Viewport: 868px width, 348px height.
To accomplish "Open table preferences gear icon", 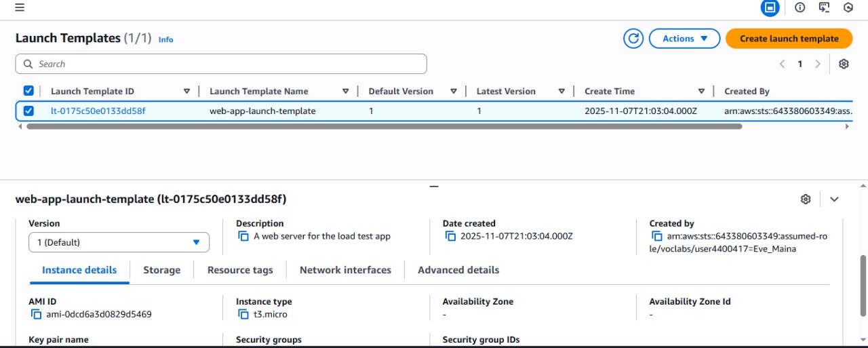I will coord(844,64).
